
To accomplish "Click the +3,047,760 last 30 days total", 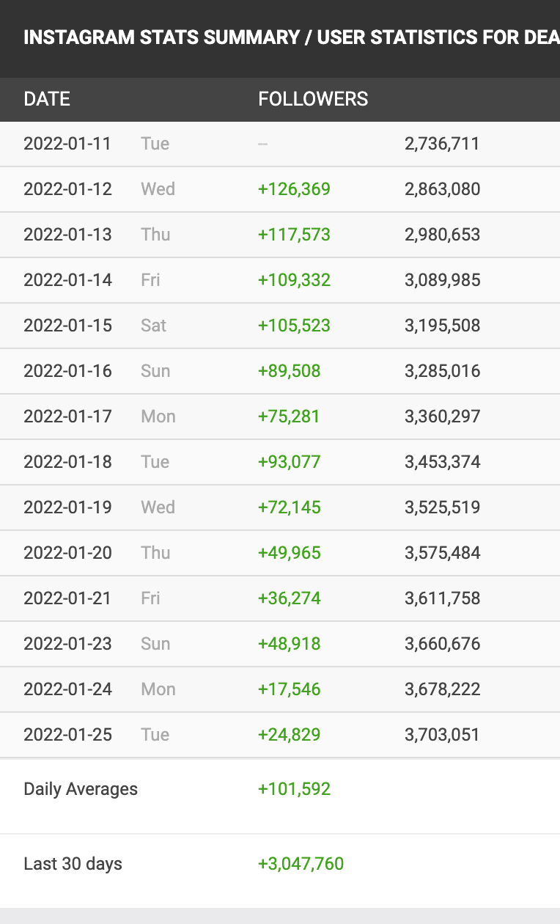I will (301, 864).
